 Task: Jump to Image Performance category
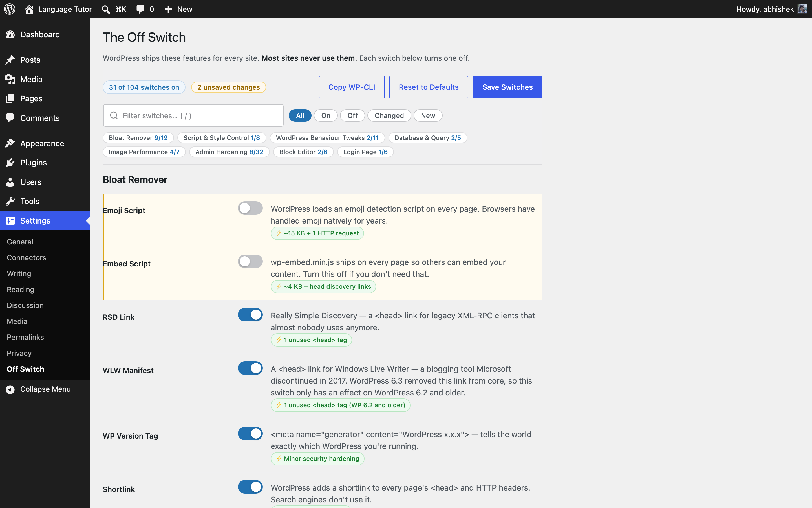(x=144, y=152)
